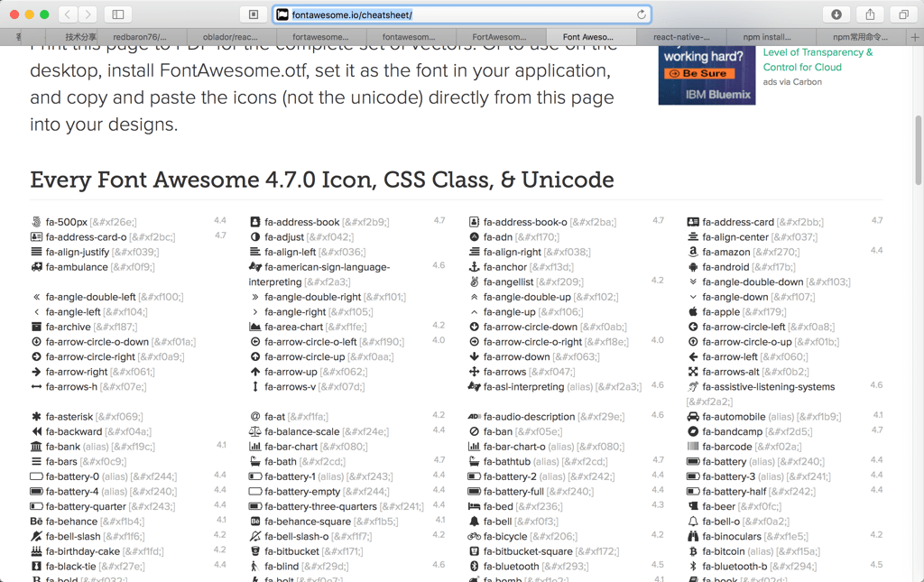
Task: Click the fa-bell icon glyph
Action: (474, 522)
